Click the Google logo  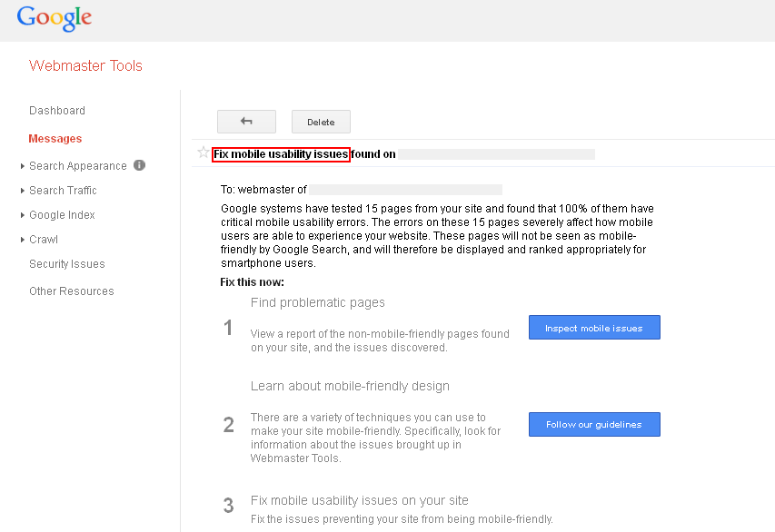click(55, 18)
